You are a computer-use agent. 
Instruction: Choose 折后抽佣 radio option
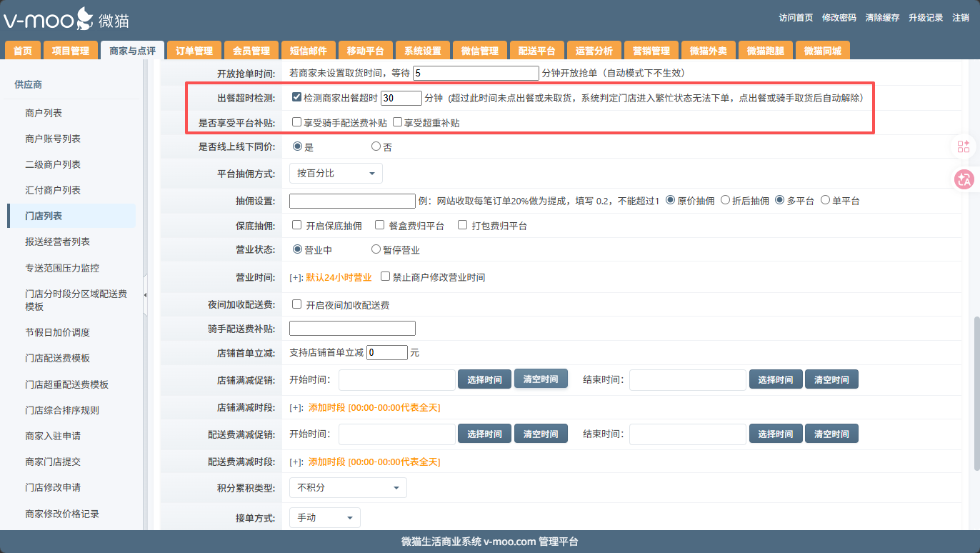pos(725,201)
